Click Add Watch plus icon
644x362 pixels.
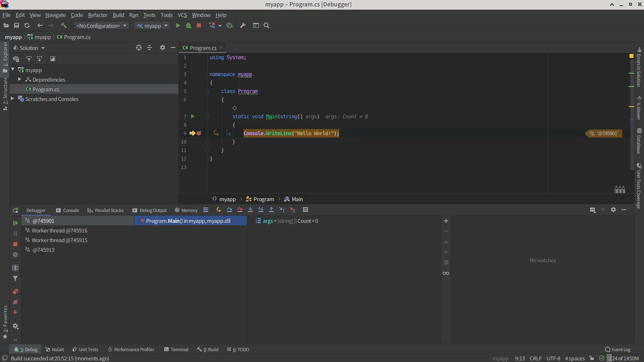click(x=446, y=221)
